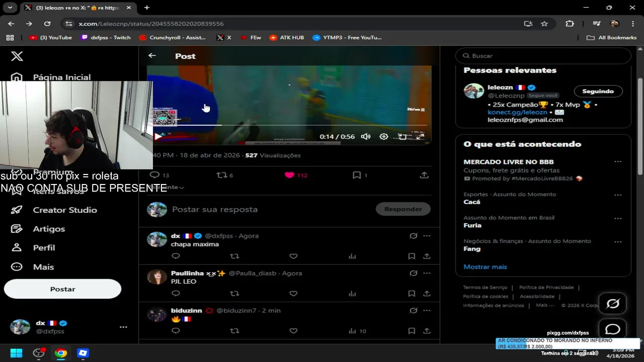Open floating messages chat button
The height and width of the screenshot is (362, 644).
pyautogui.click(x=612, y=329)
